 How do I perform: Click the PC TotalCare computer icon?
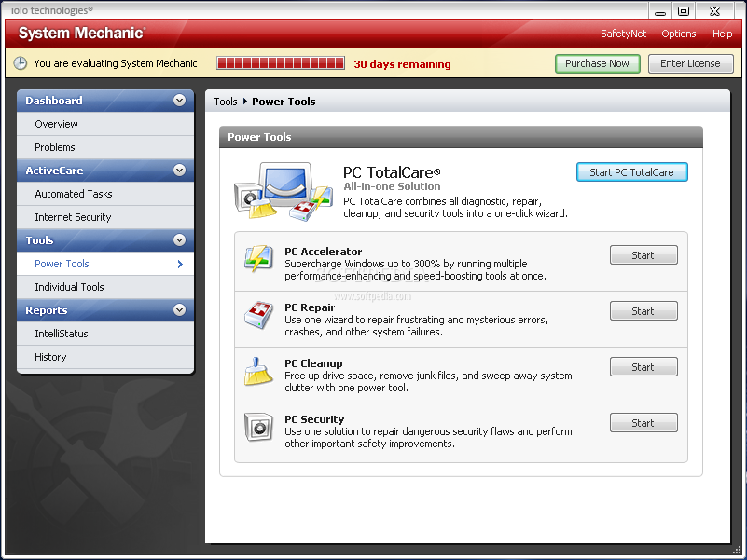point(284,191)
